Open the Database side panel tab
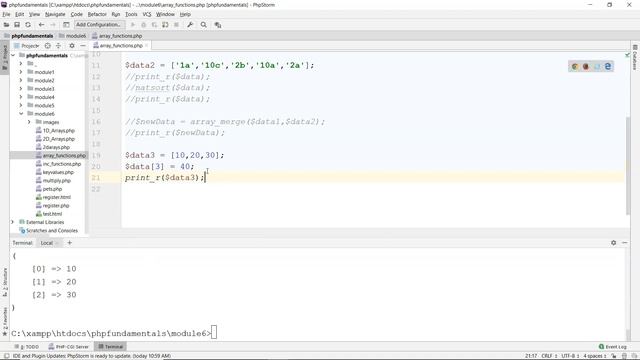Image resolution: width=640 pixels, height=360 pixels. [635, 57]
